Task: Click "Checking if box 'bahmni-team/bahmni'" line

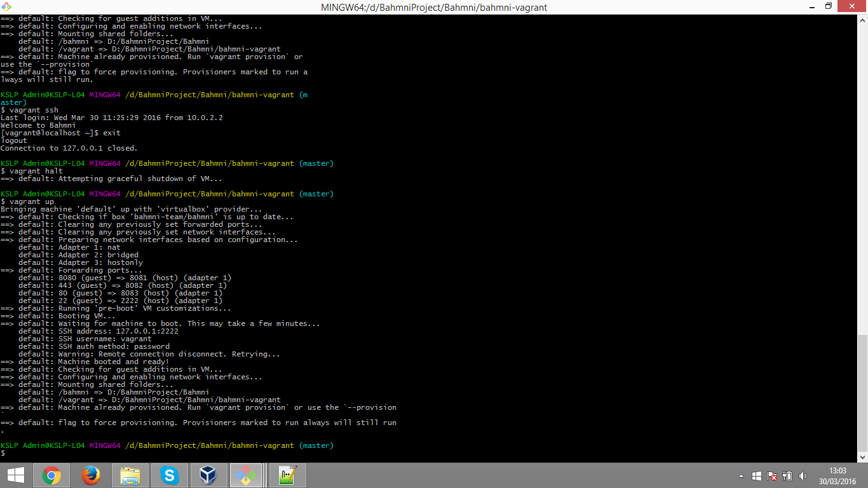Action: tap(147, 217)
